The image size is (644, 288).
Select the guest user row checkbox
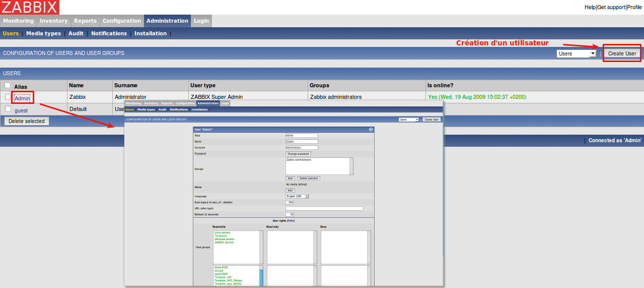[8, 109]
